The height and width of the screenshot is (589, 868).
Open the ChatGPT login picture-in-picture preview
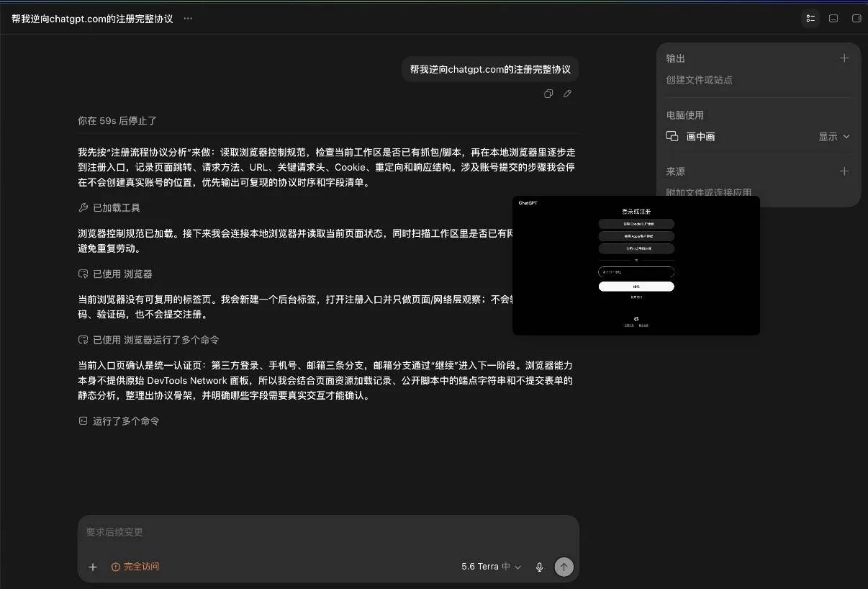pos(636,266)
